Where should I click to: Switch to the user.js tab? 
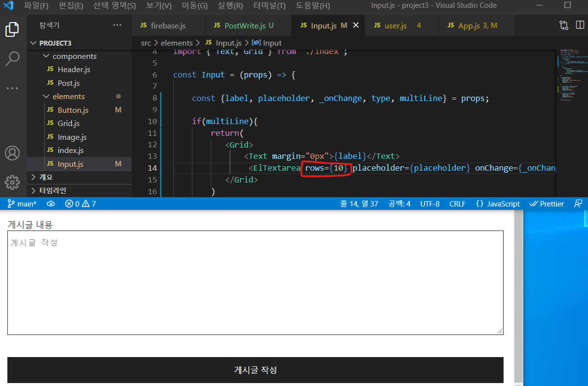pos(401,26)
